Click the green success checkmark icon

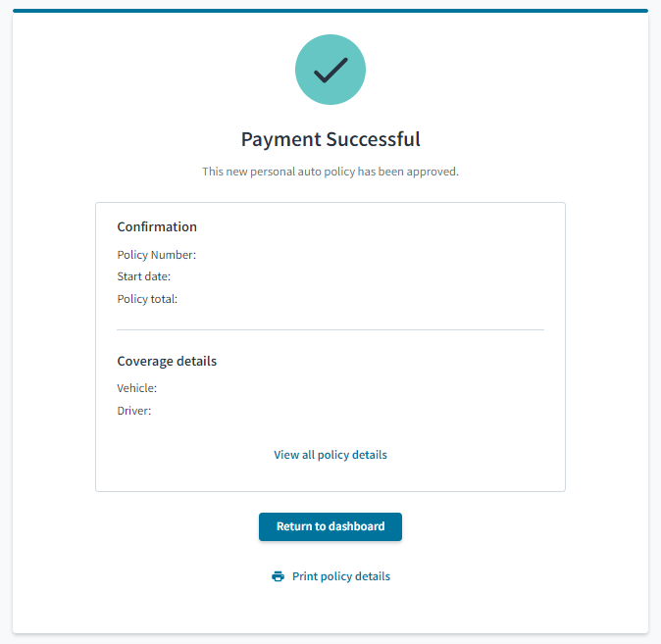(330, 70)
